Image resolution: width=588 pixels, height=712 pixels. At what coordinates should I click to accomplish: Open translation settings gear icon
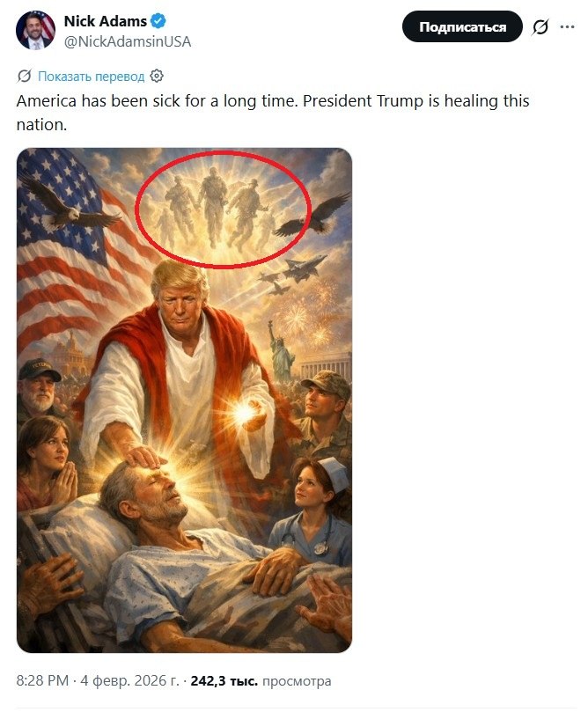click(157, 76)
